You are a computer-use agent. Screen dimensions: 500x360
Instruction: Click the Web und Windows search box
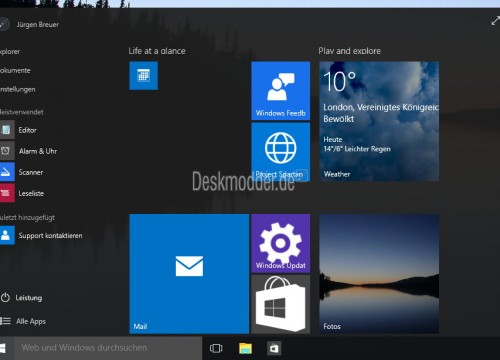(108, 348)
